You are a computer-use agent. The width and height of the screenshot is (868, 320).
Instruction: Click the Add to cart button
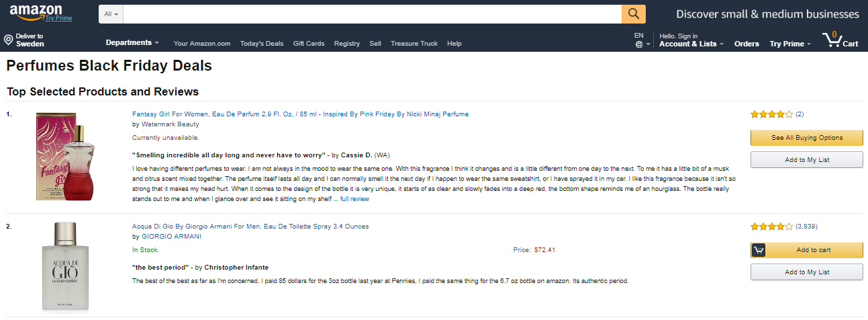click(x=806, y=250)
